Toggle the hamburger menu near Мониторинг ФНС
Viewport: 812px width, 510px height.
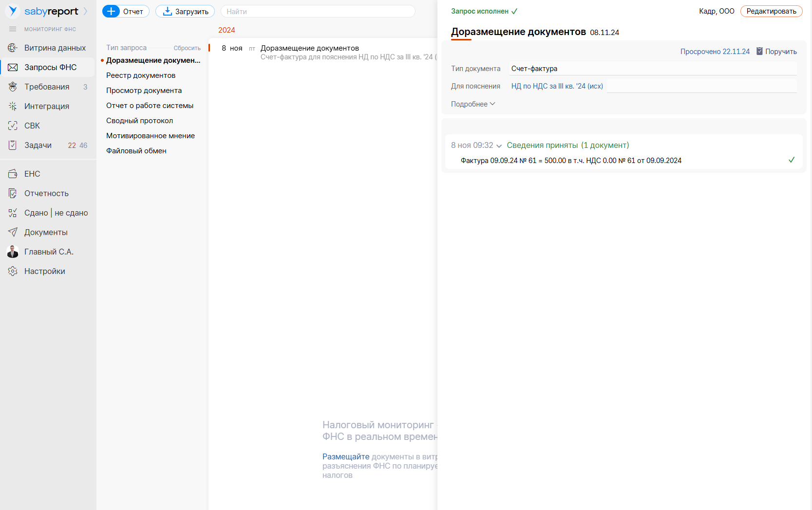tap(13, 29)
